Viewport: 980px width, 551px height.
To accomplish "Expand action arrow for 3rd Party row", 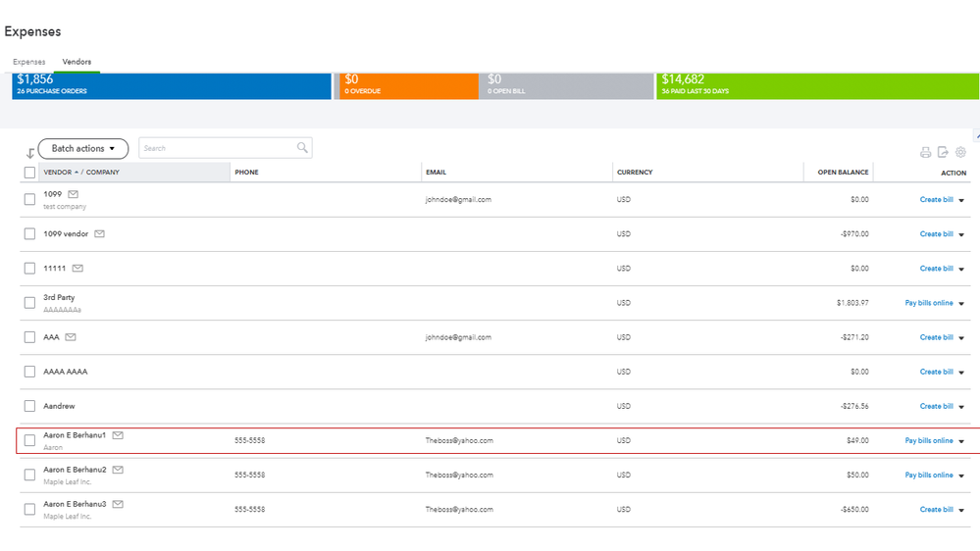I will tap(961, 304).
